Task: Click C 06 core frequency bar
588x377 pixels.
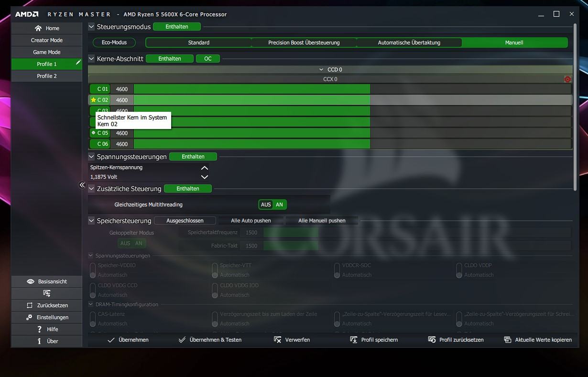Action: [352, 144]
